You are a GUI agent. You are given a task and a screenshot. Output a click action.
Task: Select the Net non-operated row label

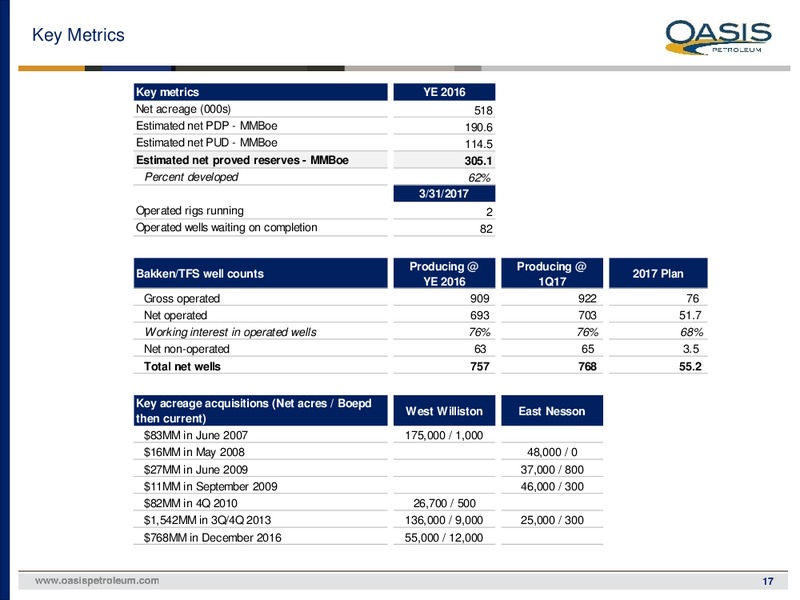click(187, 349)
